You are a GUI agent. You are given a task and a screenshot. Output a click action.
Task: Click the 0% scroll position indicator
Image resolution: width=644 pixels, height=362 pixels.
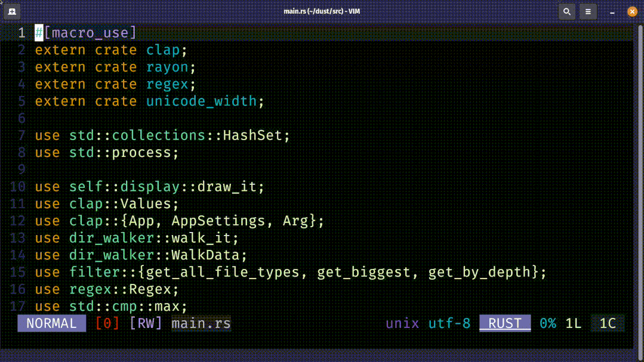(547, 323)
